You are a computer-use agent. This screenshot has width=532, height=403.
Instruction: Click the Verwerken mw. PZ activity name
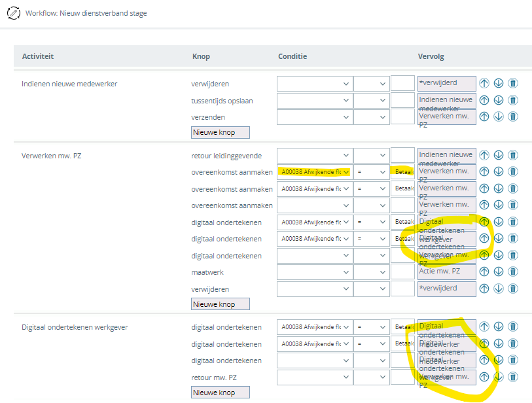tap(51, 156)
